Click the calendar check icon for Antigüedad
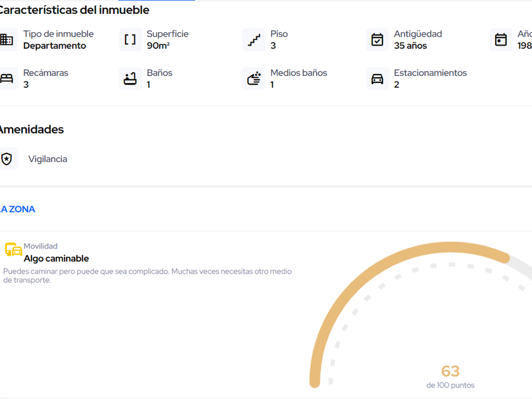The image size is (532, 399). click(377, 40)
